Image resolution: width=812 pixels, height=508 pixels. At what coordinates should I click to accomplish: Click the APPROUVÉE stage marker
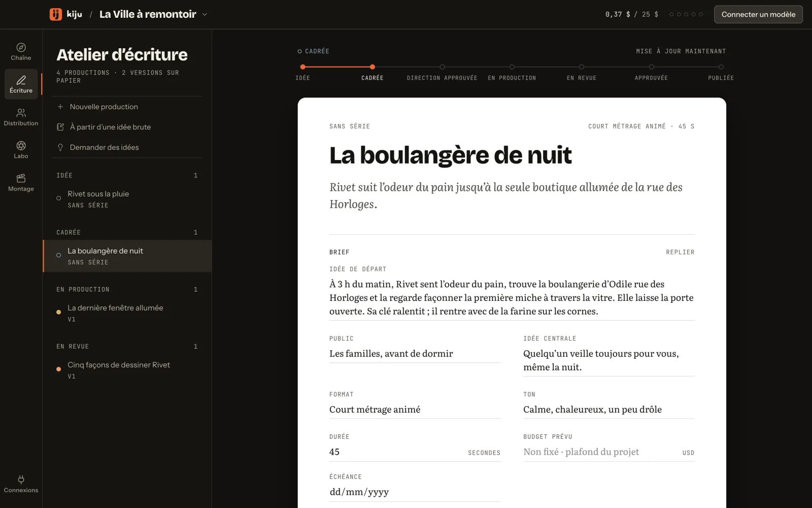pos(651,67)
